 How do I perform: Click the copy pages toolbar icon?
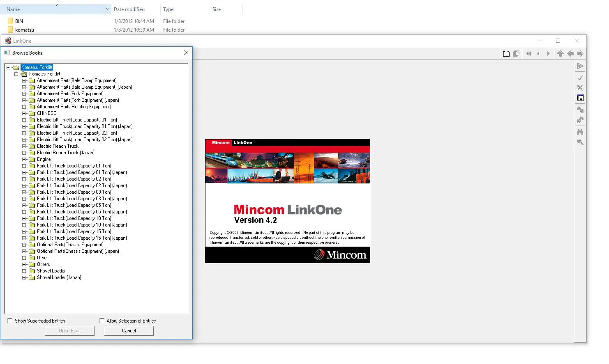pos(516,54)
